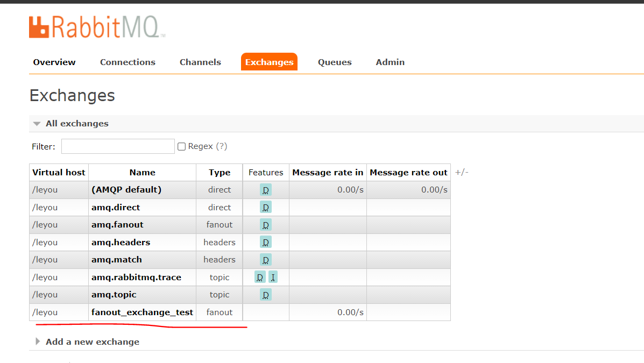Click the Exchanges page heading
644x363 pixels.
[72, 95]
